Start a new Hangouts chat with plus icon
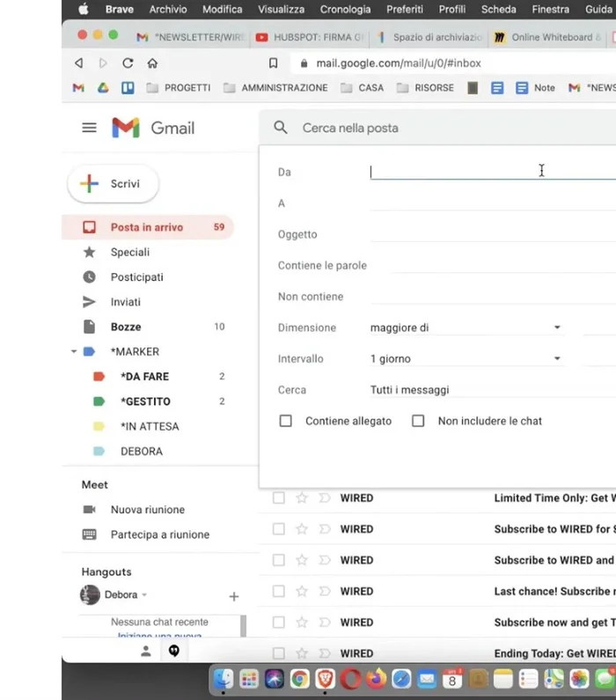The height and width of the screenshot is (700, 616). [234, 596]
